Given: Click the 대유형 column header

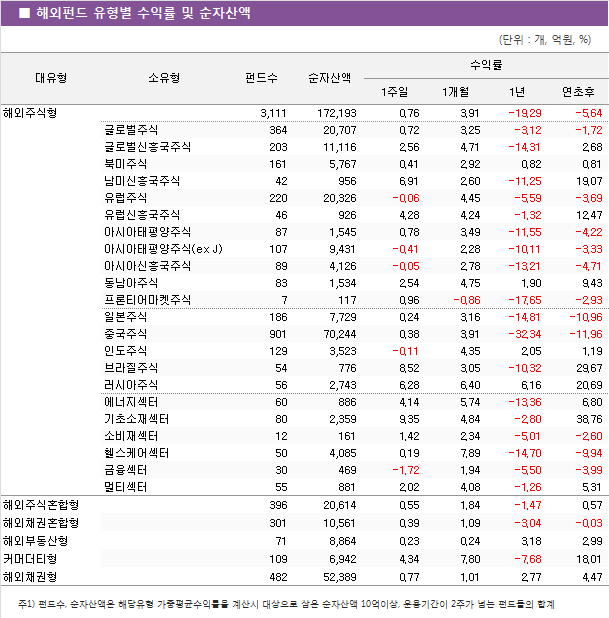Looking at the screenshot, I should 51,78.
